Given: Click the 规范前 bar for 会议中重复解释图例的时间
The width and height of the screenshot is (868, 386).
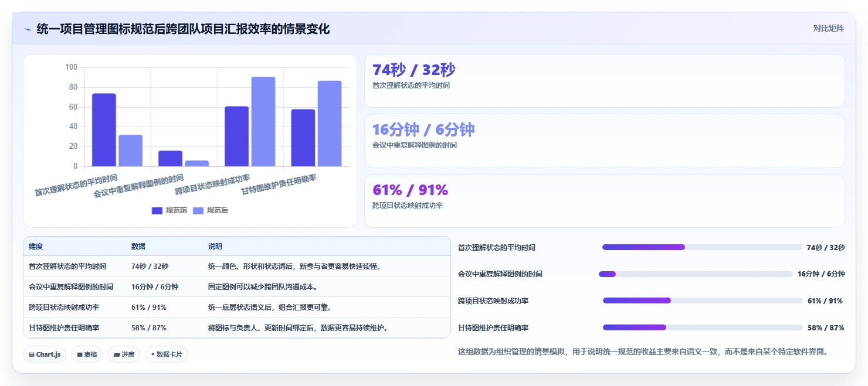Looking at the screenshot, I should coord(170,159).
